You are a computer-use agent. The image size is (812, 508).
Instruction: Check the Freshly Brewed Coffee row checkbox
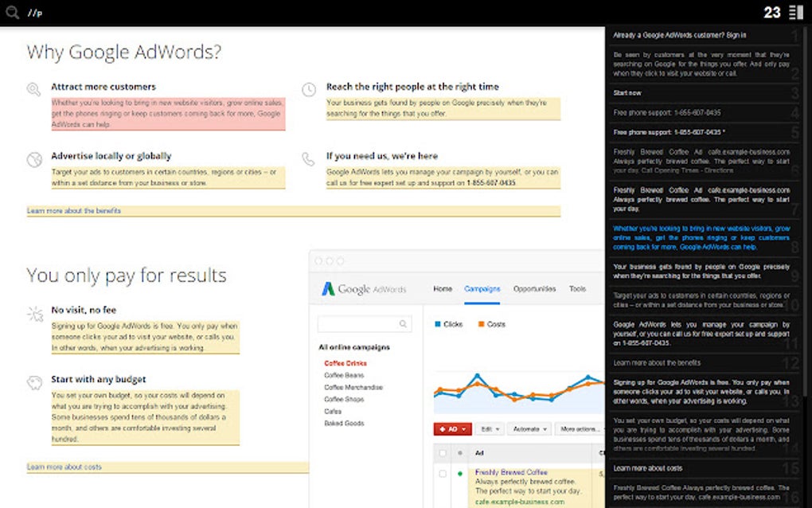pos(443,473)
